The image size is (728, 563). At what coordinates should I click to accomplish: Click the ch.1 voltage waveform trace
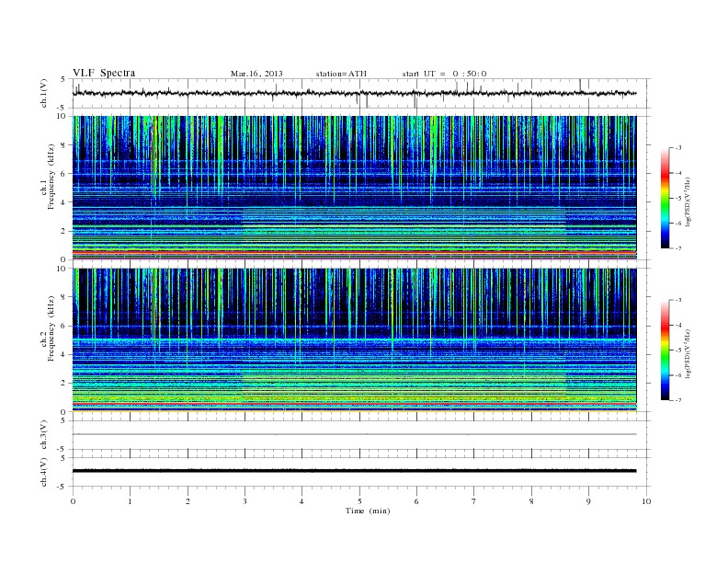click(354, 93)
